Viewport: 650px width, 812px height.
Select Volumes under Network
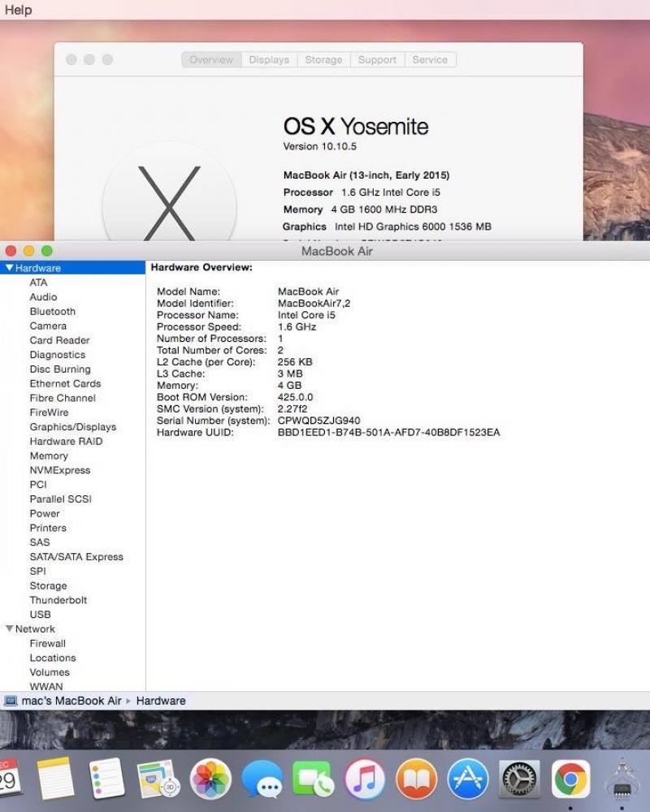tap(50, 672)
